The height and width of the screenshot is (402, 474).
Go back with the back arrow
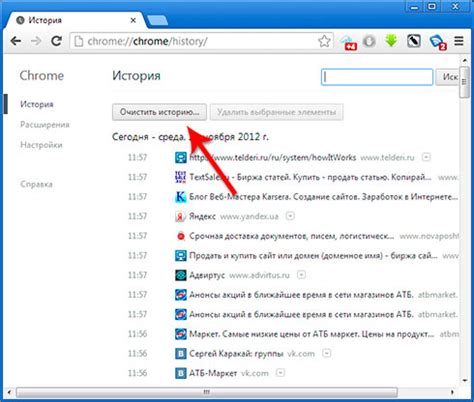[16, 41]
